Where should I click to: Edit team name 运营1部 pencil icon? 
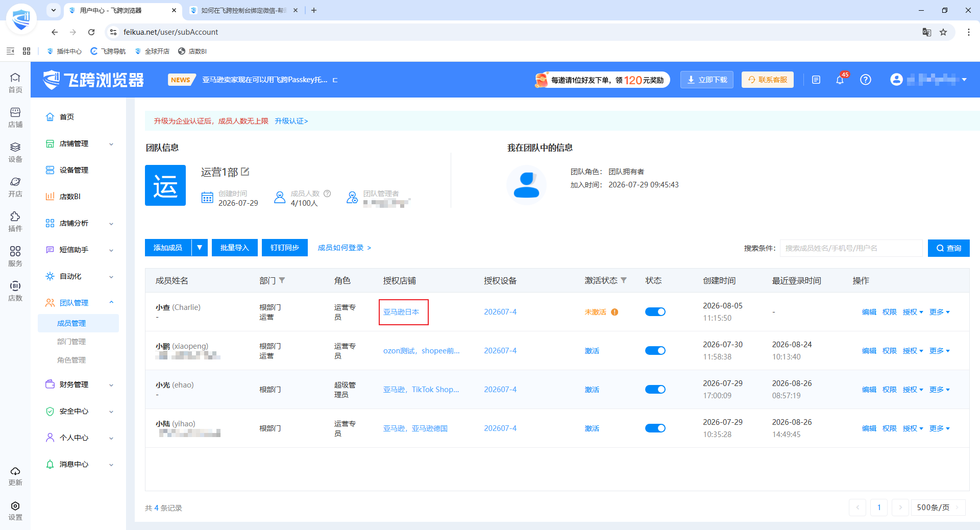pos(245,172)
